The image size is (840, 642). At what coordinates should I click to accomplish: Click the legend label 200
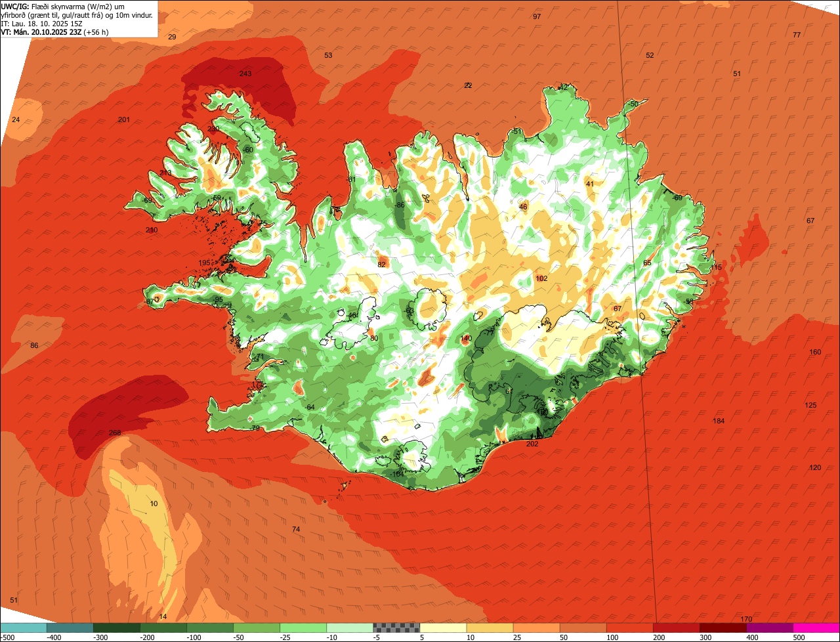click(x=660, y=637)
